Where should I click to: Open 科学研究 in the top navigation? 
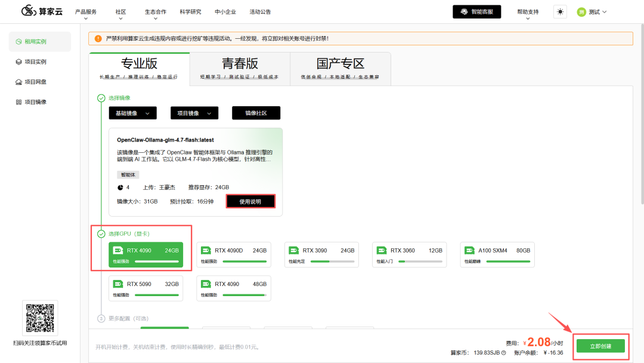(191, 12)
